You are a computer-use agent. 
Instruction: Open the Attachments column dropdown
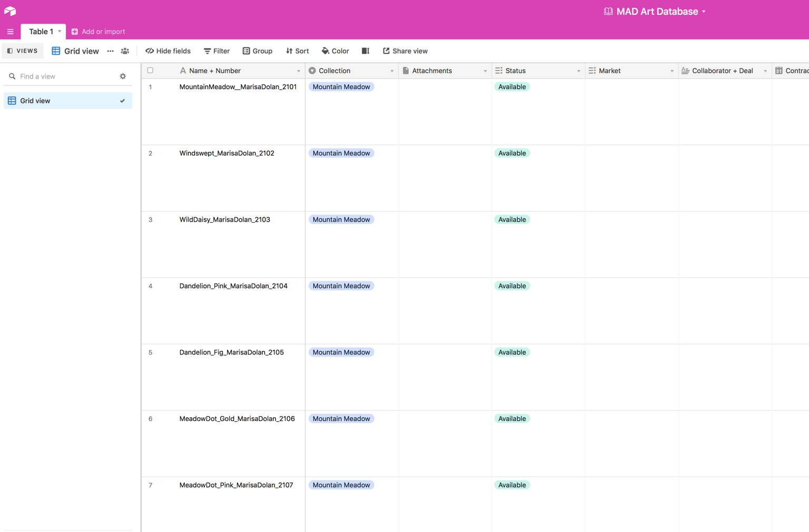coord(485,71)
